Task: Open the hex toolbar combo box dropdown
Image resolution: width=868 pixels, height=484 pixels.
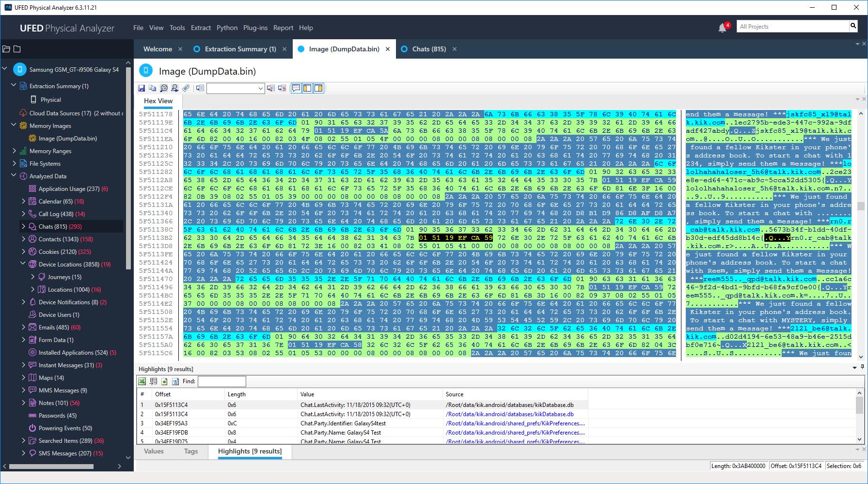Action: pyautogui.click(x=260, y=88)
